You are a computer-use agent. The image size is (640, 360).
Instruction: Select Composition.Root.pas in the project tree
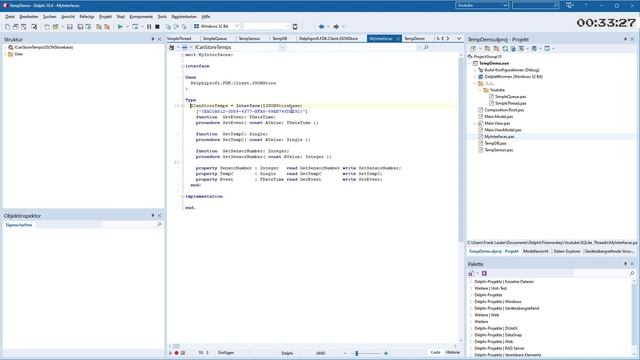click(504, 110)
